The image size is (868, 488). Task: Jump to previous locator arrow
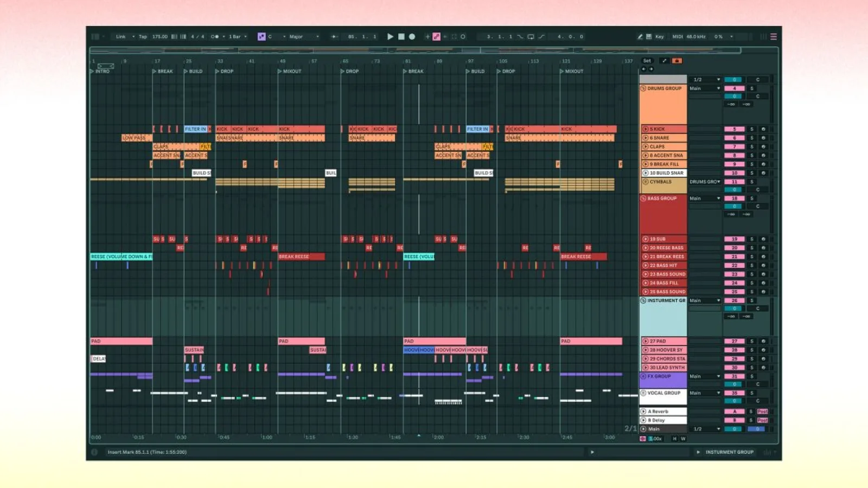click(644, 69)
